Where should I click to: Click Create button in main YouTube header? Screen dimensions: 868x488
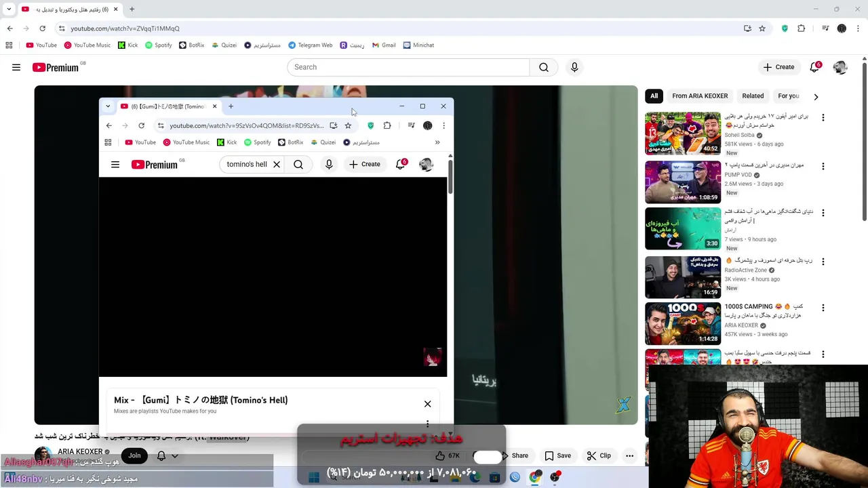click(778, 67)
